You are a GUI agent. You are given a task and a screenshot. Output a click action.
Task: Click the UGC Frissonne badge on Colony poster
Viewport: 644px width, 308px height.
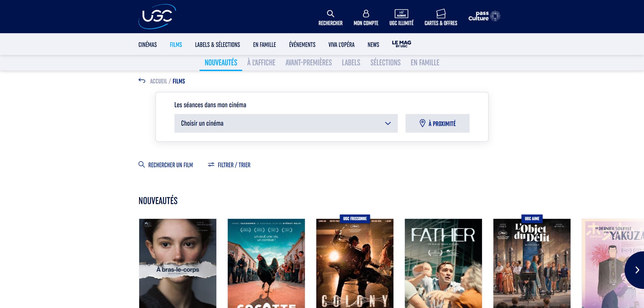coord(355,219)
